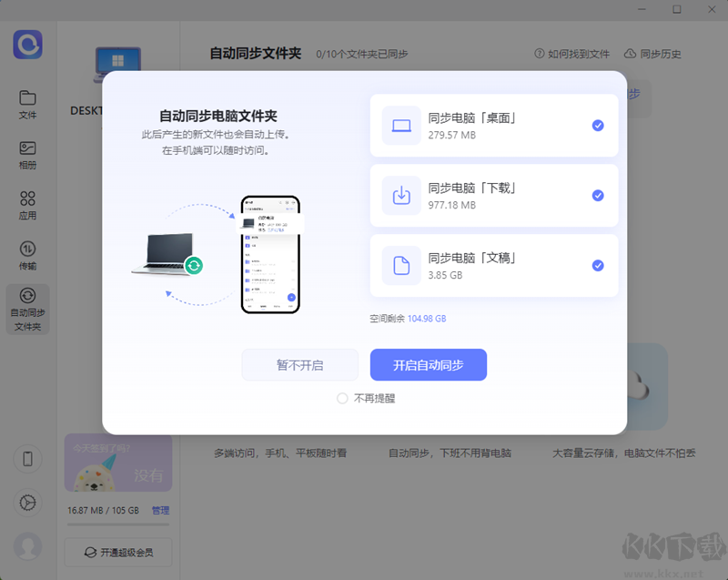Open the Files (文件) section in sidebar

[27, 103]
